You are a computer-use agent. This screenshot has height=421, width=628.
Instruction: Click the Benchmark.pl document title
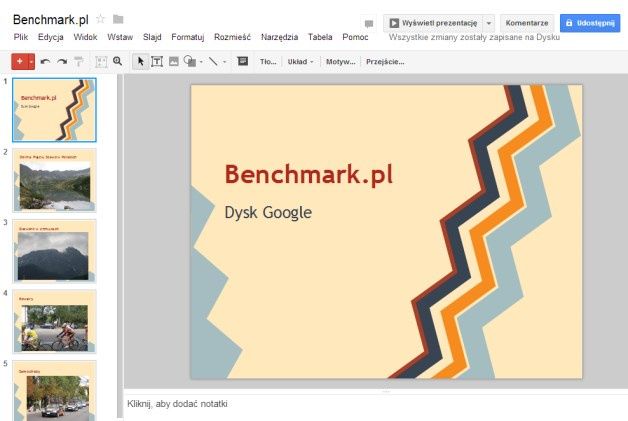(x=50, y=19)
